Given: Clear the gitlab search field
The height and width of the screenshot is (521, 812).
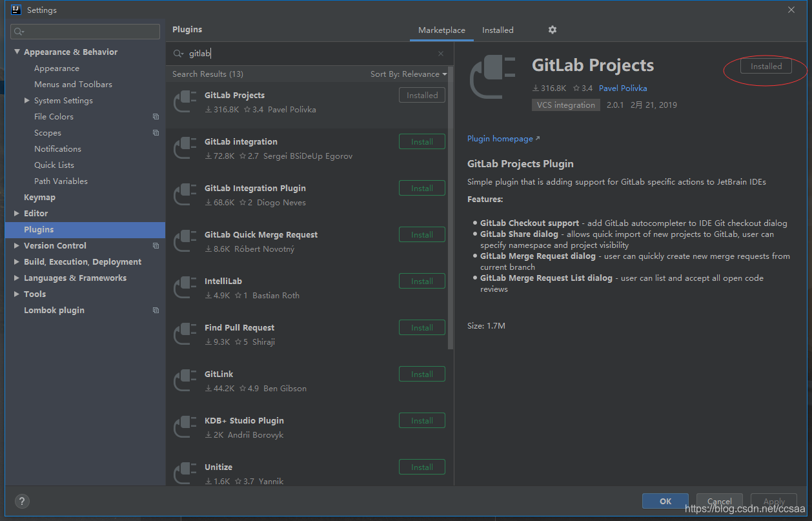Looking at the screenshot, I should click(441, 54).
